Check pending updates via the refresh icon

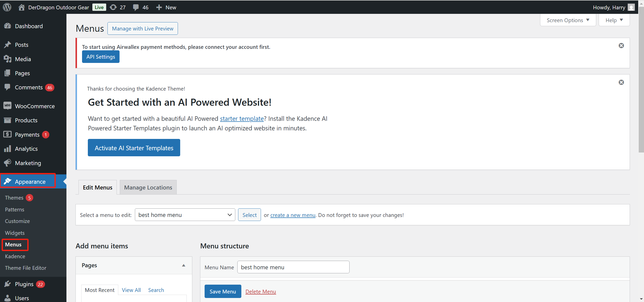pos(113,7)
